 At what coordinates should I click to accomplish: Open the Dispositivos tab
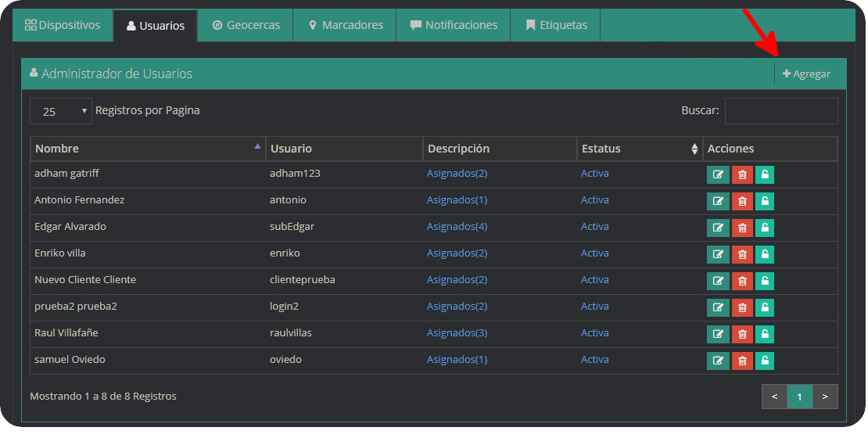[x=63, y=25]
